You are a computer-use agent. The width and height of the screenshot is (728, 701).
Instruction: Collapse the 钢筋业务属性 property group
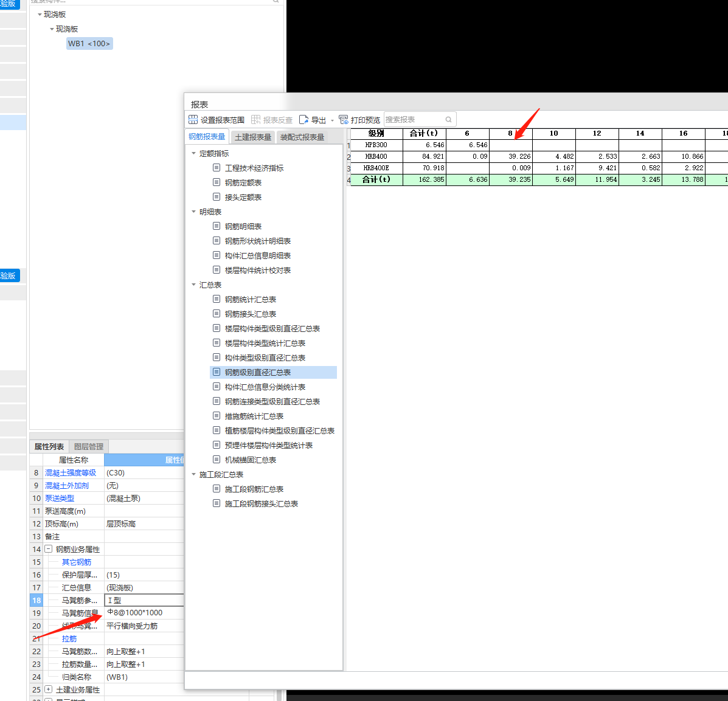pos(48,549)
